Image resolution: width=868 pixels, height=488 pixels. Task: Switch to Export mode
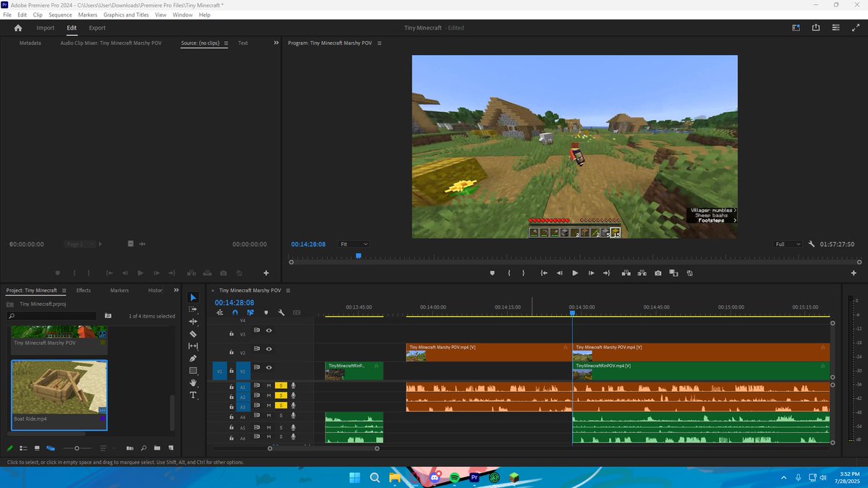coord(97,27)
